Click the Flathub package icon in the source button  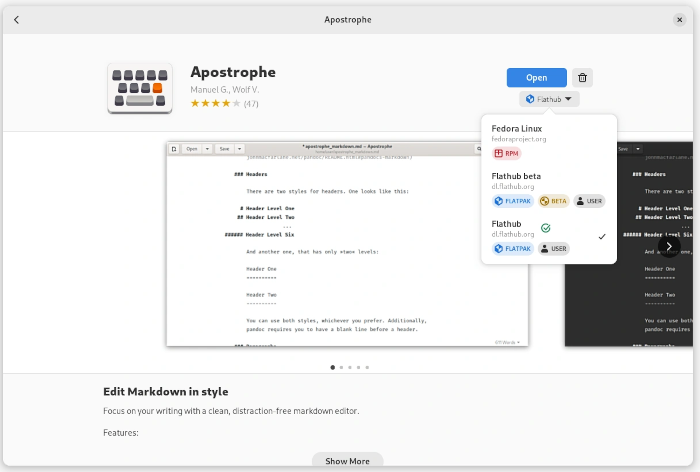tap(530, 99)
